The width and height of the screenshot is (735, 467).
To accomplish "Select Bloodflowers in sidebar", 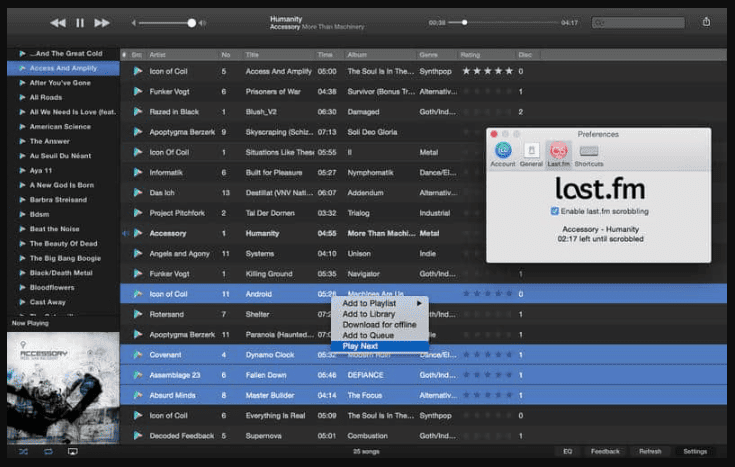I will [52, 287].
